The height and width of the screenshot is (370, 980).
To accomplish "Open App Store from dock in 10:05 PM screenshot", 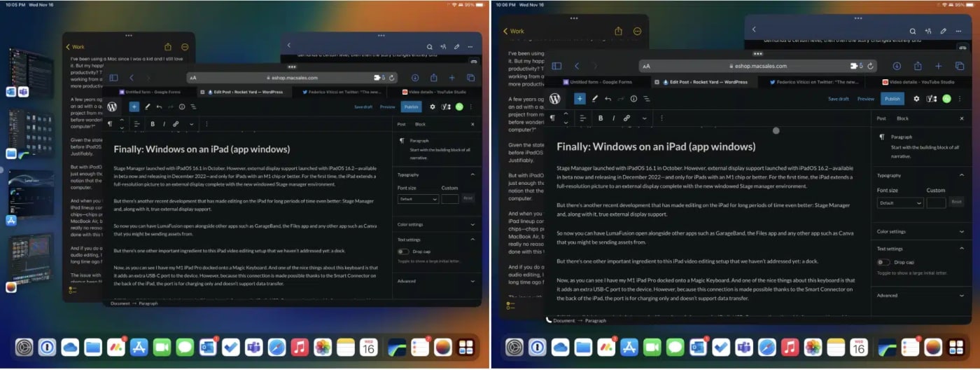I will point(139,347).
